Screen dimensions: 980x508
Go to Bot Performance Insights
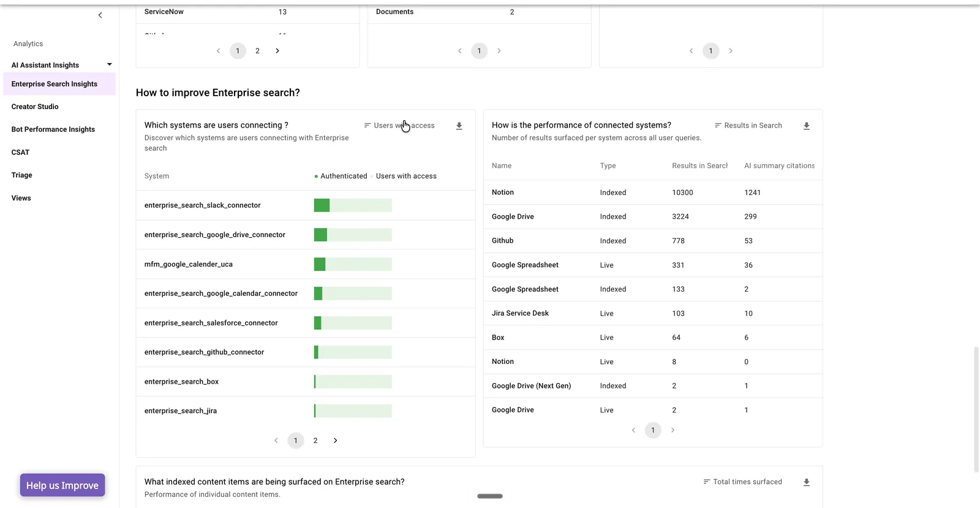click(x=53, y=129)
